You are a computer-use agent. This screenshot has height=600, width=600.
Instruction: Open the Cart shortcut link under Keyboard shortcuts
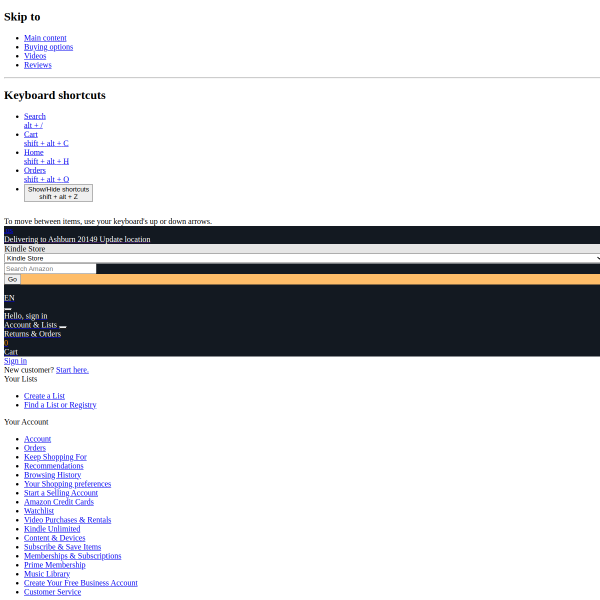click(31, 134)
